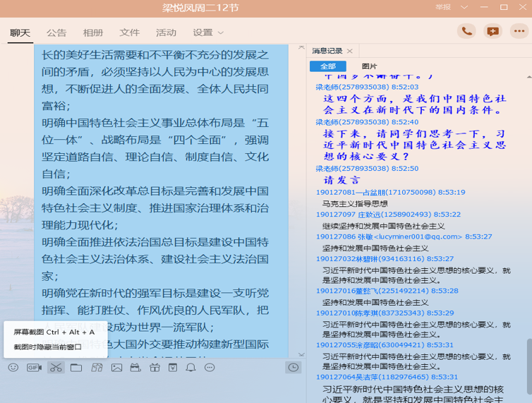The image size is (532, 403).
Task: Click the 举报 button in title bar
Action: 443,7
